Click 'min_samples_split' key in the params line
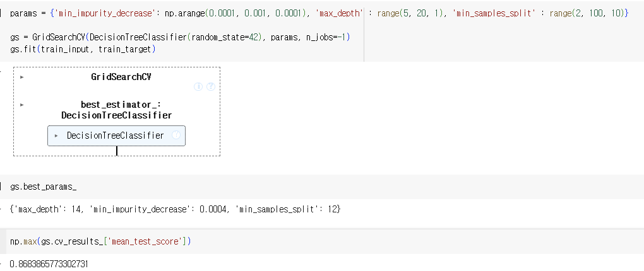 (494, 13)
